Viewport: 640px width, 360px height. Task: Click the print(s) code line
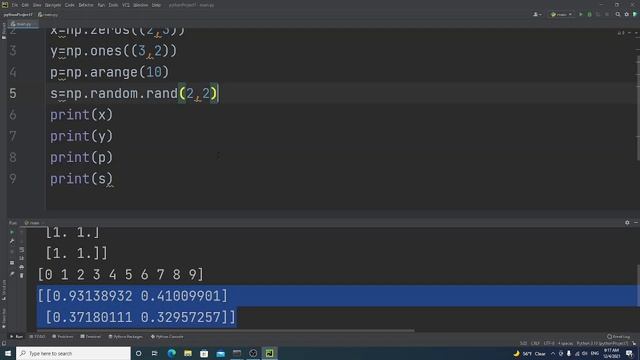pyautogui.click(x=81, y=179)
